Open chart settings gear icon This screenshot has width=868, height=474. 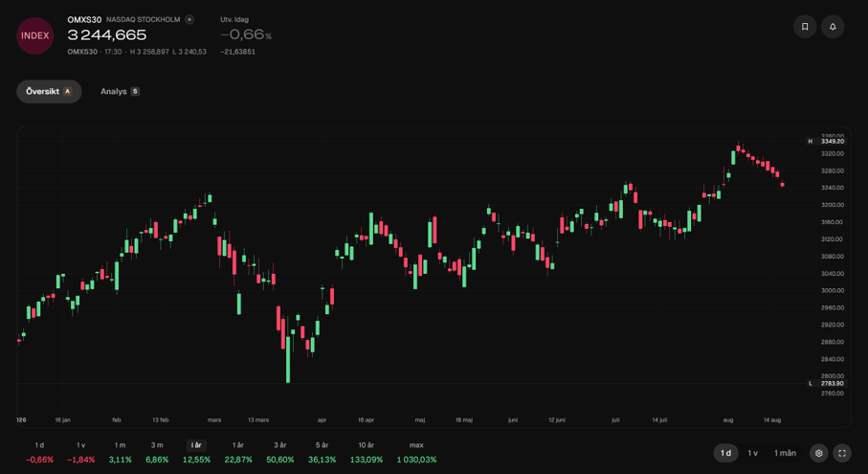point(819,453)
